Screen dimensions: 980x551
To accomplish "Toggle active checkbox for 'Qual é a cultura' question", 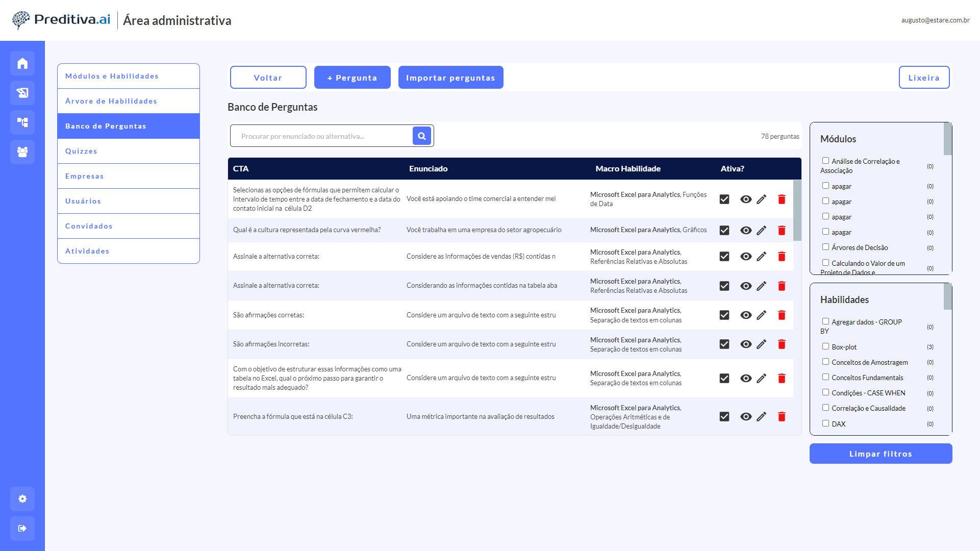I will click(724, 231).
